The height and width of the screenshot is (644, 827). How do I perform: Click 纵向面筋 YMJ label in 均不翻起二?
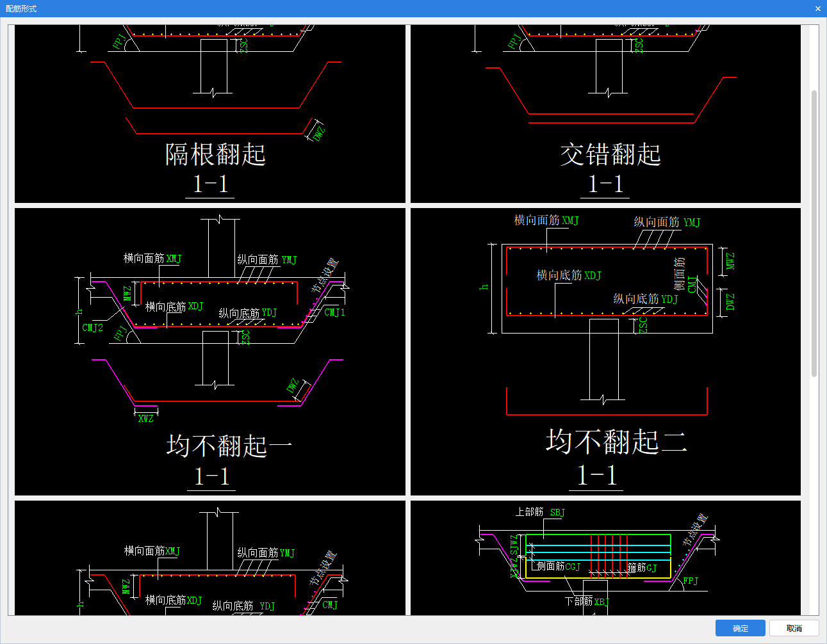pos(667,222)
